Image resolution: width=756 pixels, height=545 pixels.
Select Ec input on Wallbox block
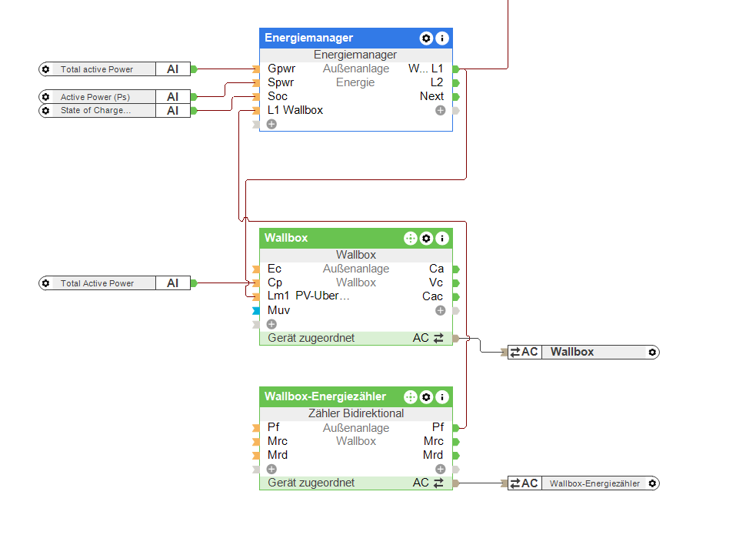coord(275,269)
